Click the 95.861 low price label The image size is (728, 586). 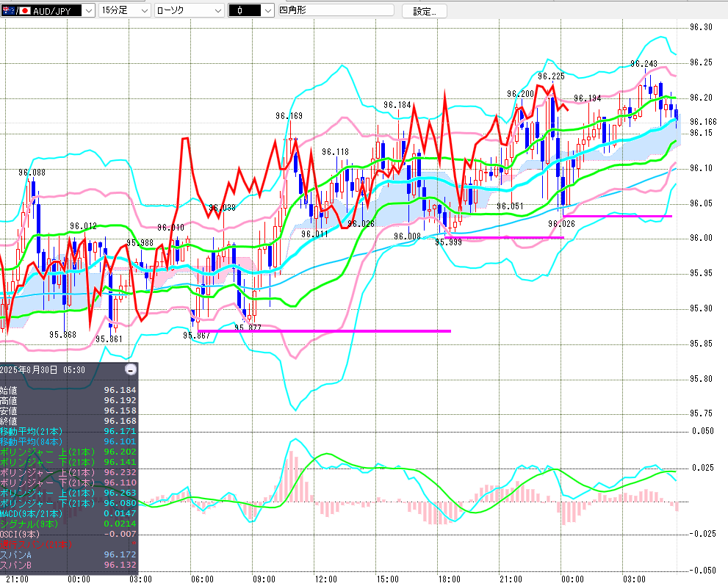(x=109, y=339)
